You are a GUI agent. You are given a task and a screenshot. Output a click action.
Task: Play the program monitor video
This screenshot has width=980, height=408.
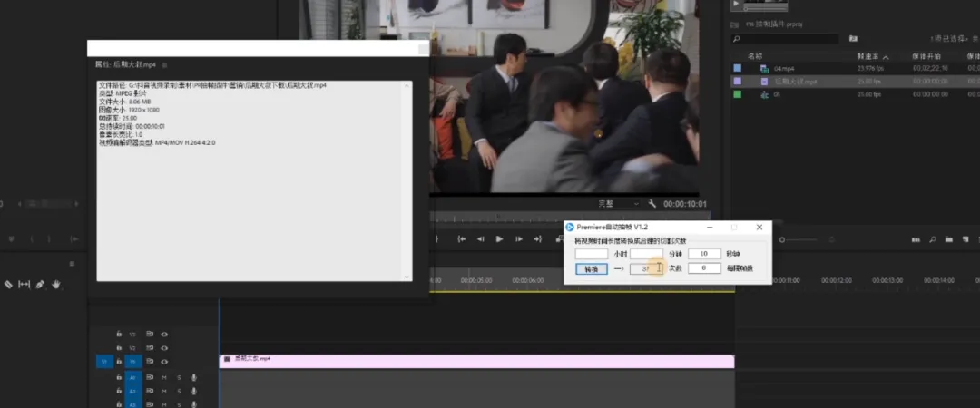499,238
